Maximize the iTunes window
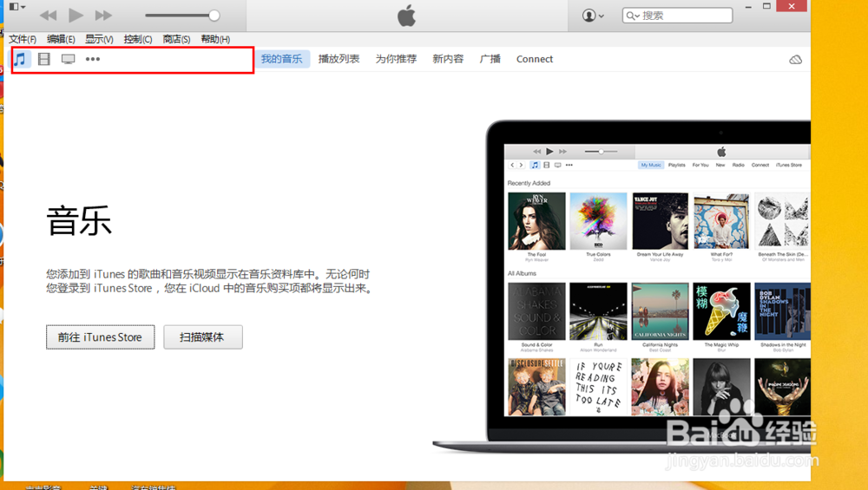The image size is (868, 490). click(766, 7)
